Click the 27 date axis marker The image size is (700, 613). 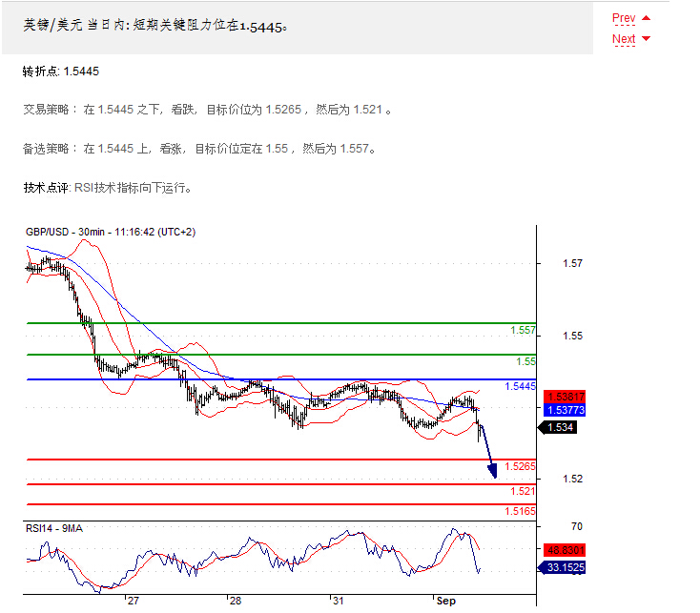point(133,601)
